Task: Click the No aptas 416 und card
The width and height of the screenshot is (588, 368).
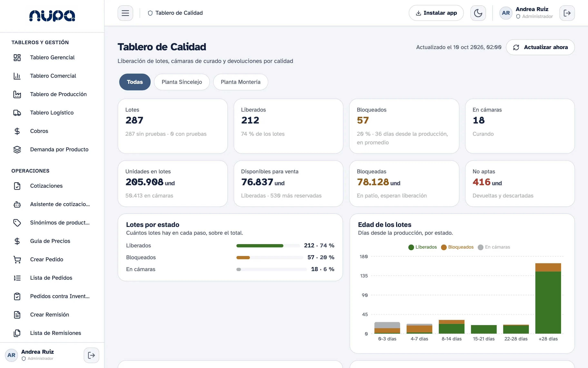Action: point(520,184)
